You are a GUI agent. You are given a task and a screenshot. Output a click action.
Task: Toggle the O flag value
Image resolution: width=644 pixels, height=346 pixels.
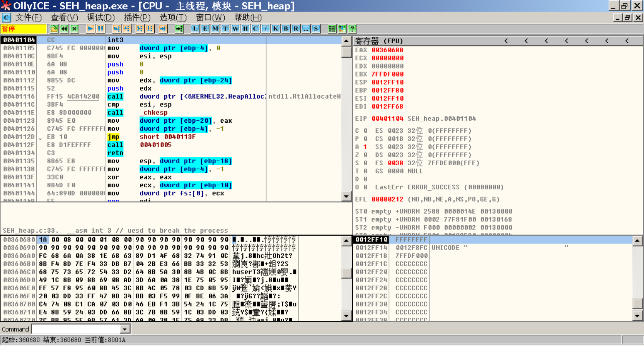point(365,187)
